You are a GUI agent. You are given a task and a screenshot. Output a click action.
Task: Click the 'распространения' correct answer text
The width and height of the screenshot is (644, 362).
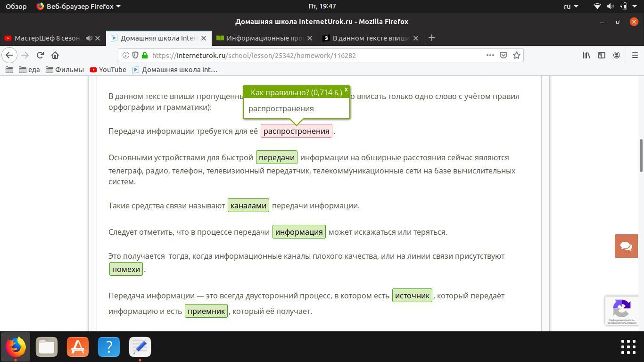point(281,108)
